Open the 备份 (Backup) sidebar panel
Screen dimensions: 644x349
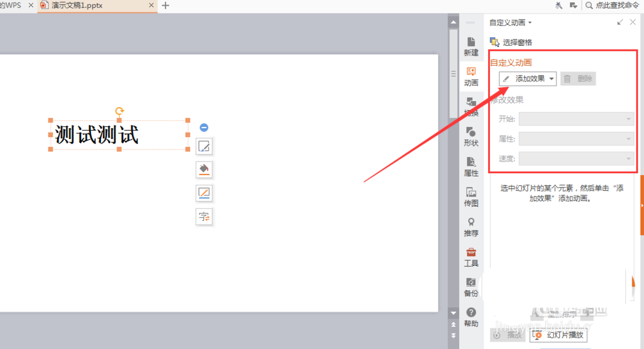click(x=471, y=287)
